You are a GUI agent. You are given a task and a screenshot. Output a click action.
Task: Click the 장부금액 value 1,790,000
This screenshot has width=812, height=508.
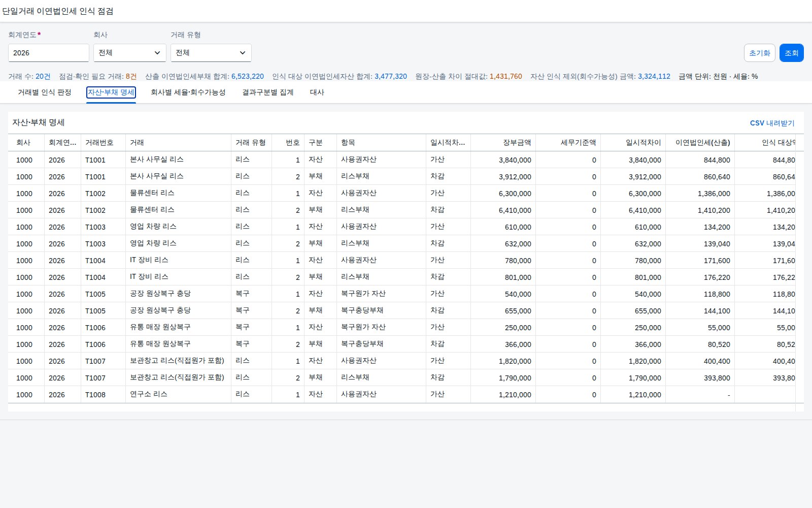click(x=515, y=378)
